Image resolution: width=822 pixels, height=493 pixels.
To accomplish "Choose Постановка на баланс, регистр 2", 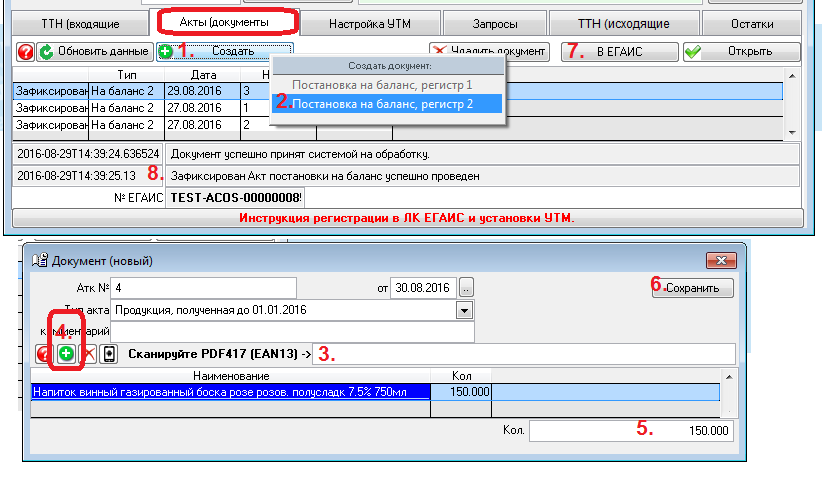I will tap(387, 103).
